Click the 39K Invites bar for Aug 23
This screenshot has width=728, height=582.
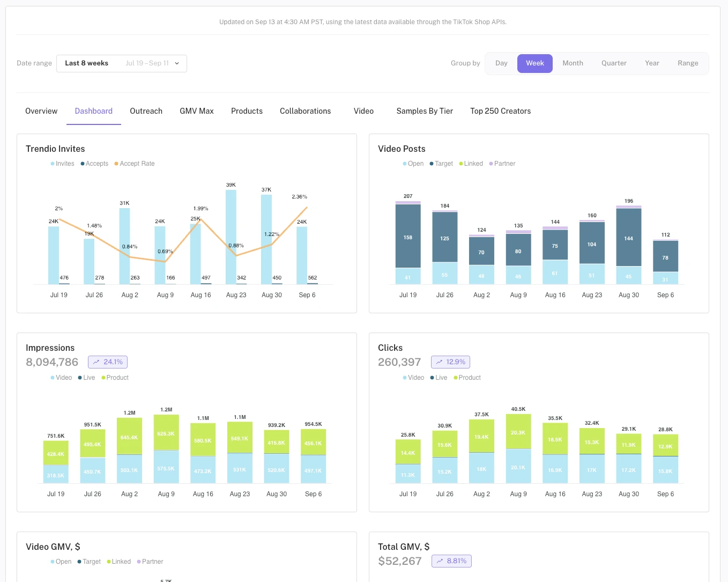[x=231, y=237]
